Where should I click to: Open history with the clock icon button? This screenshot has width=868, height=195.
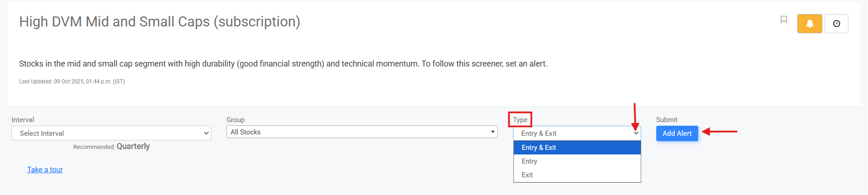tap(836, 24)
